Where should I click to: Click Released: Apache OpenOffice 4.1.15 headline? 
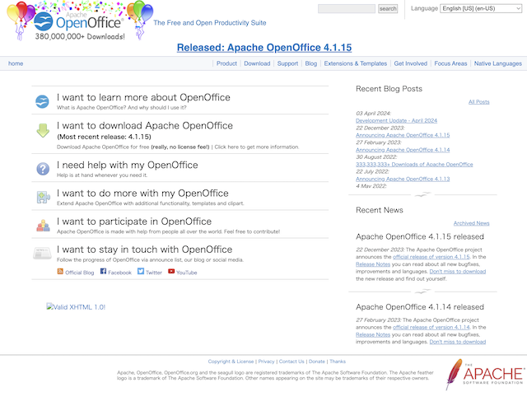tap(264, 48)
